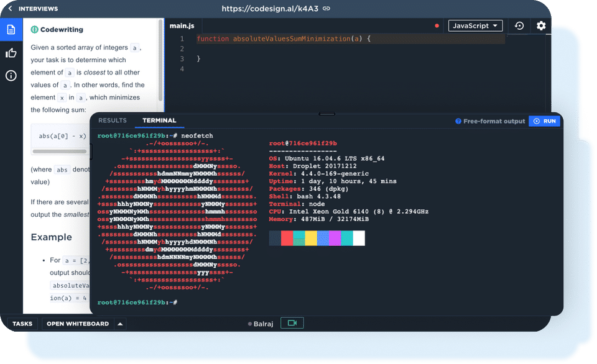The width and height of the screenshot is (597, 364).
Task: Copy link icon beside codesign.al URL
Action: point(326,8)
